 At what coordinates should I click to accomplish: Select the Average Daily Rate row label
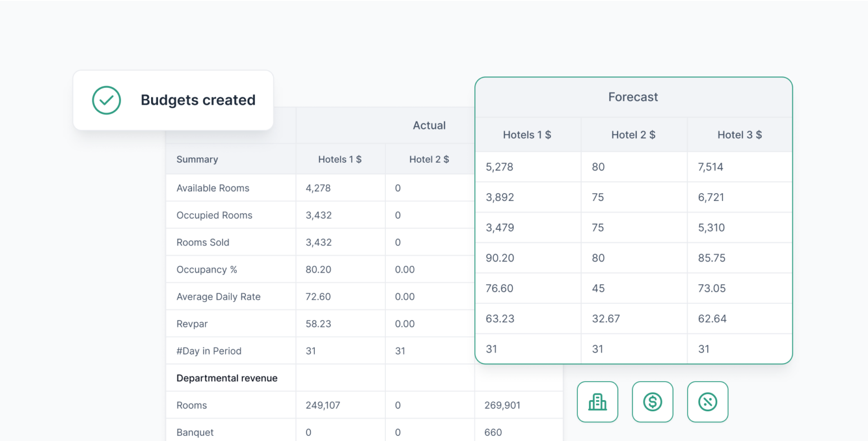(218, 297)
